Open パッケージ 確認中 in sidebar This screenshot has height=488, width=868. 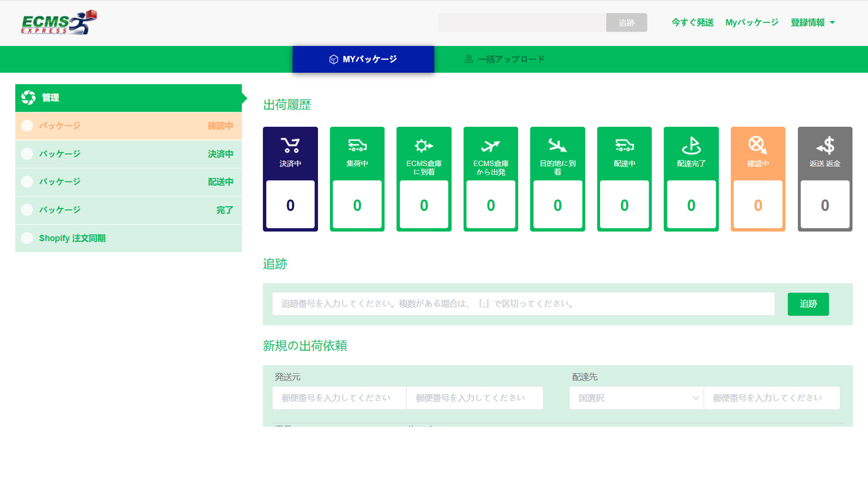129,126
